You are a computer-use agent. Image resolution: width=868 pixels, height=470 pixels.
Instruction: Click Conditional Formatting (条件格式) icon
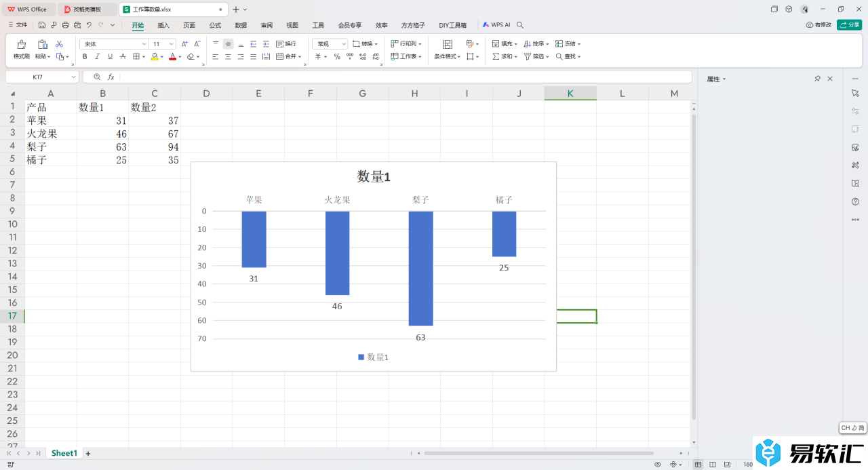click(448, 44)
